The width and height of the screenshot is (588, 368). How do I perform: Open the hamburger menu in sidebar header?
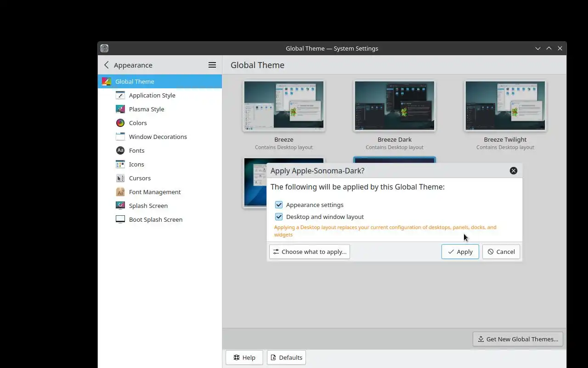(212, 65)
